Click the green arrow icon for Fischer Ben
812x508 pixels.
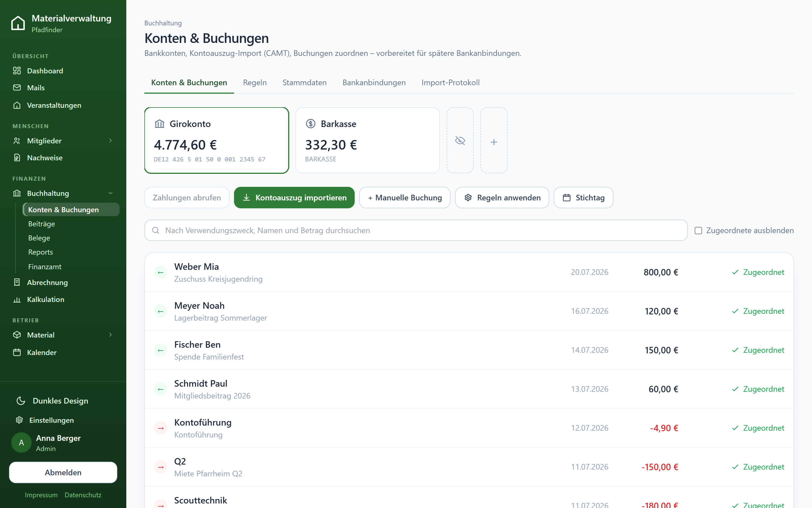point(161,350)
